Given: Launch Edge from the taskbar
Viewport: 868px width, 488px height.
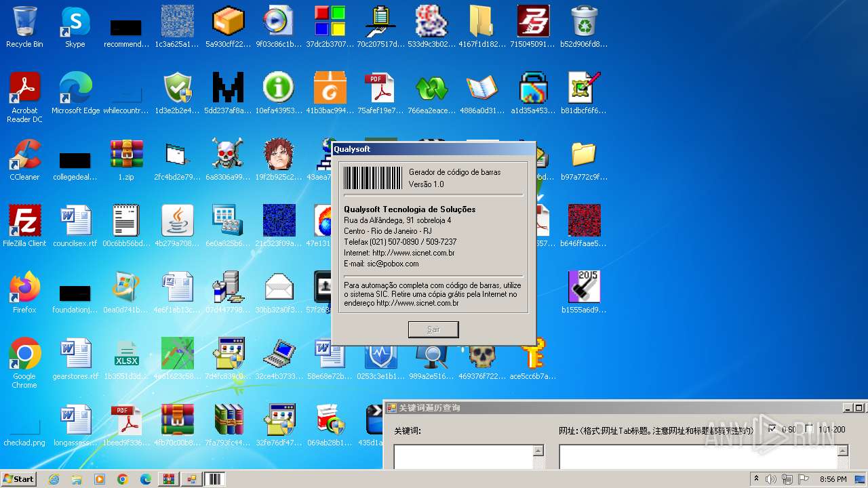Looking at the screenshot, I should tap(146, 479).
